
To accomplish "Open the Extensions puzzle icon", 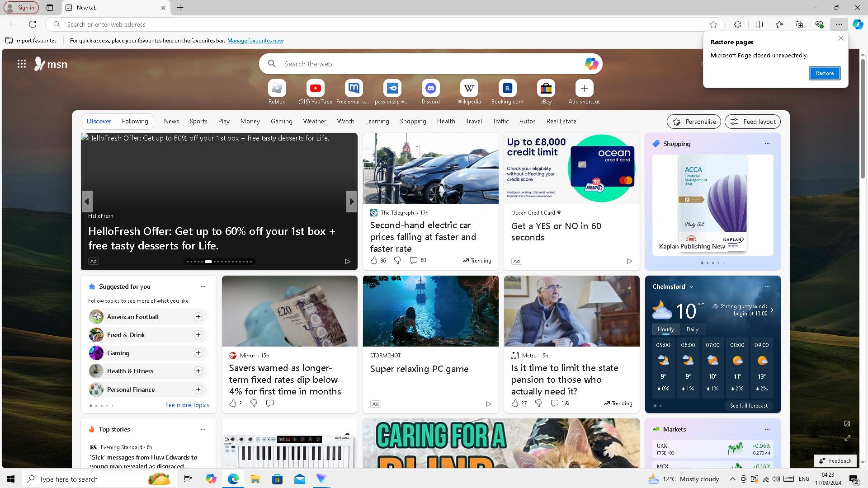I will [x=737, y=24].
